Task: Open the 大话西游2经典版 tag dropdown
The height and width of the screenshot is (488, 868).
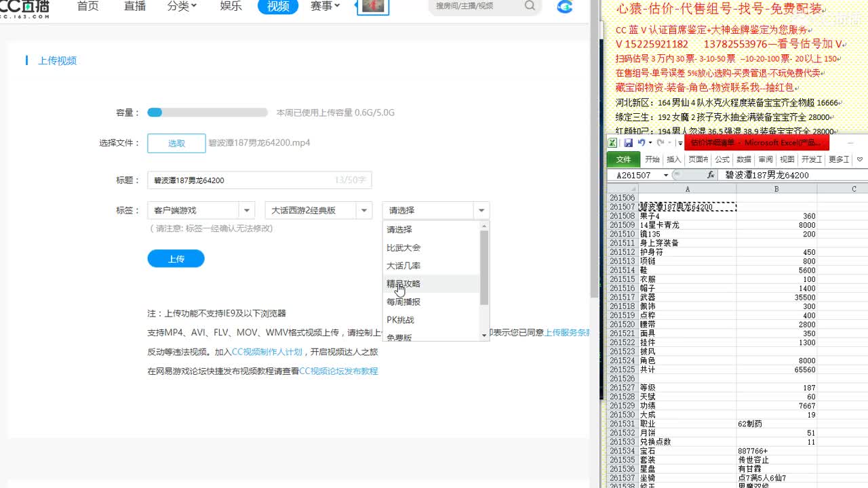Action: coord(365,210)
